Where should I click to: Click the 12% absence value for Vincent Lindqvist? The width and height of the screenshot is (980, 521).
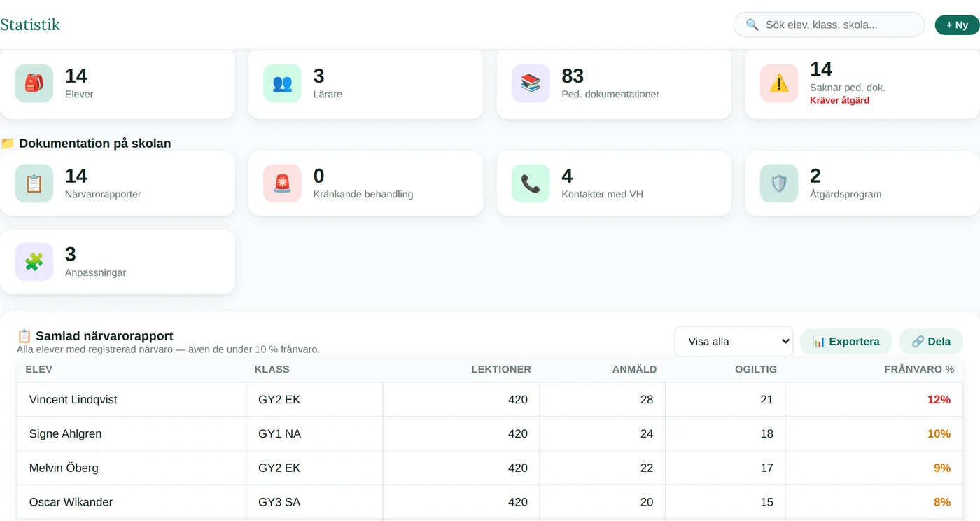coord(939,400)
